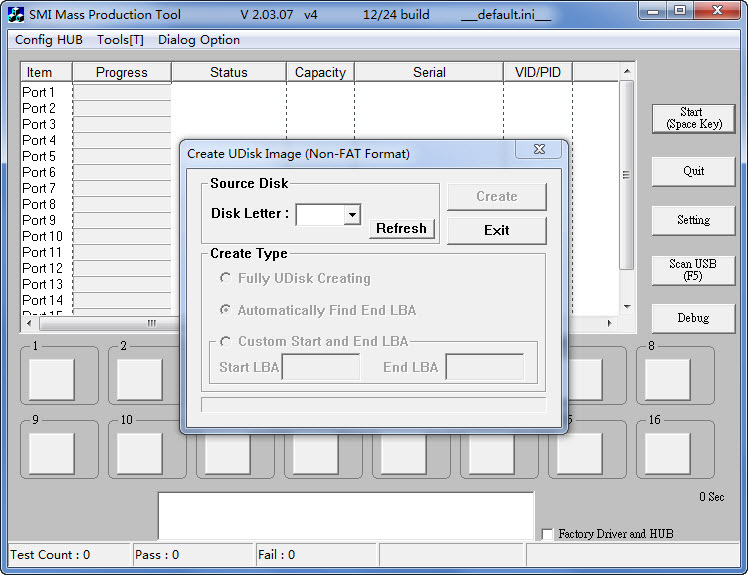The width and height of the screenshot is (748, 575).
Task: Click the End LBA input field
Action: (x=485, y=367)
